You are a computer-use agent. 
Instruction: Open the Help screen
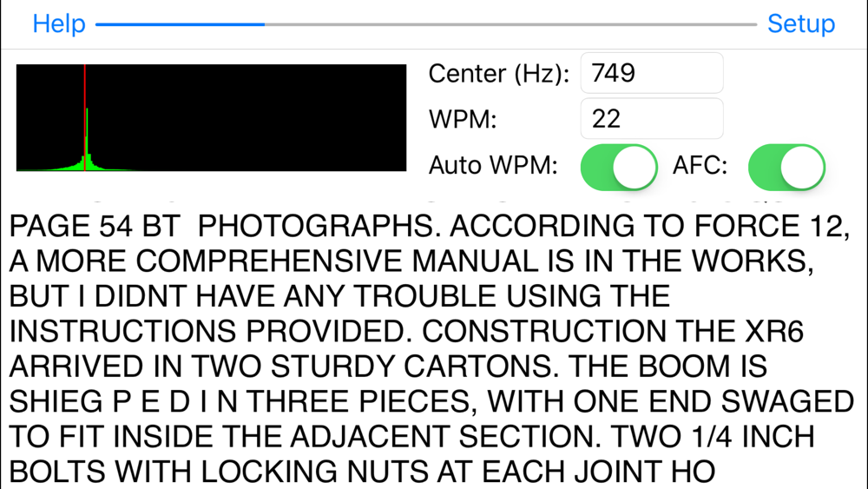point(59,23)
